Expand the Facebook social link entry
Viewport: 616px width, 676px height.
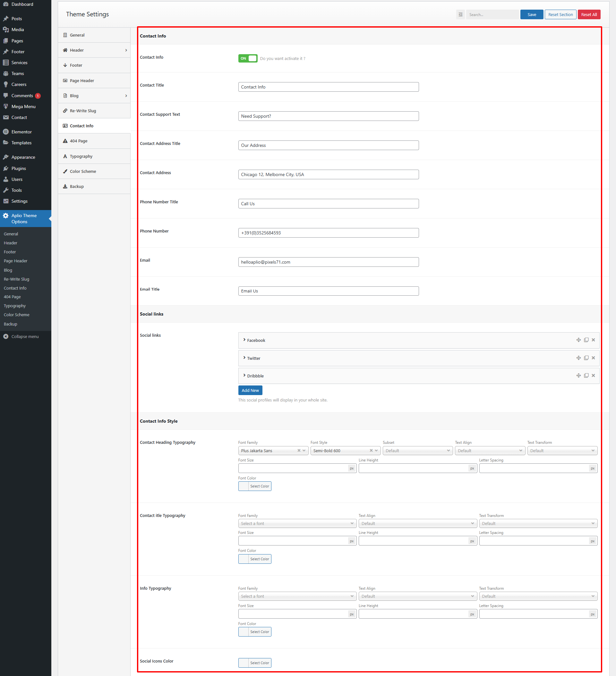244,340
